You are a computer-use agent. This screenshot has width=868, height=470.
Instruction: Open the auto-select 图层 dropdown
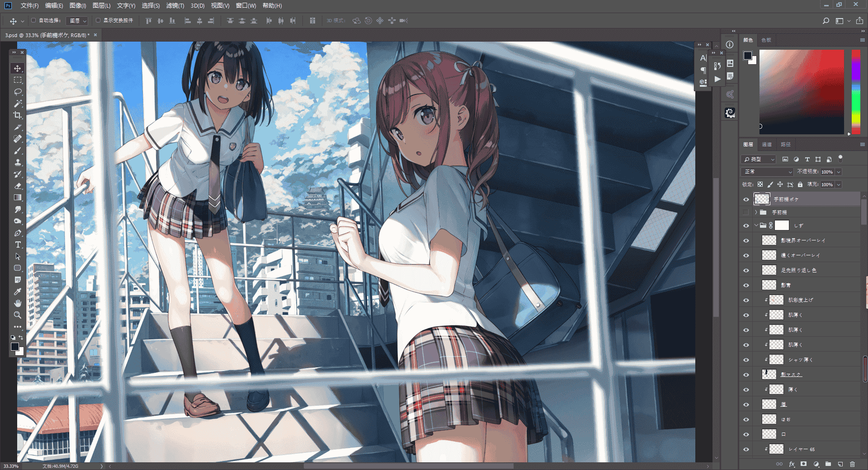click(x=77, y=21)
